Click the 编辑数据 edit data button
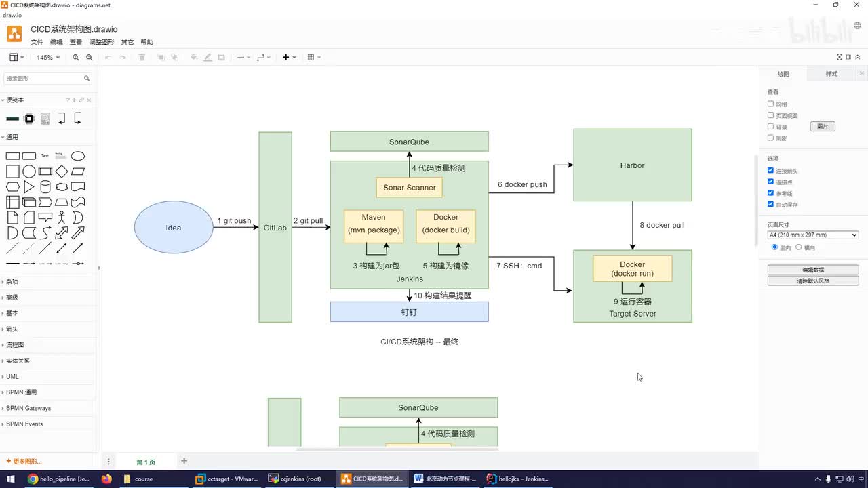The height and width of the screenshot is (488, 868). coord(813,270)
